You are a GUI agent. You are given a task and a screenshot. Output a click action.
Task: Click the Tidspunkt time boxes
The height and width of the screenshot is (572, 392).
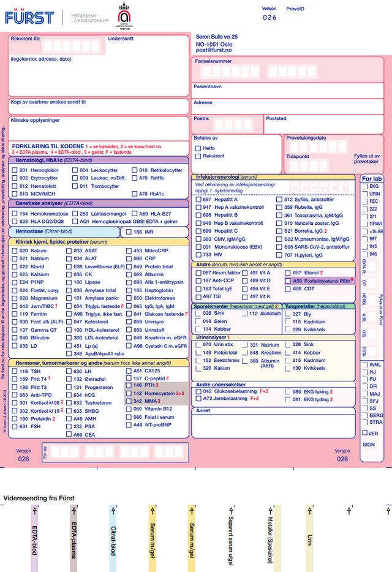309,166
